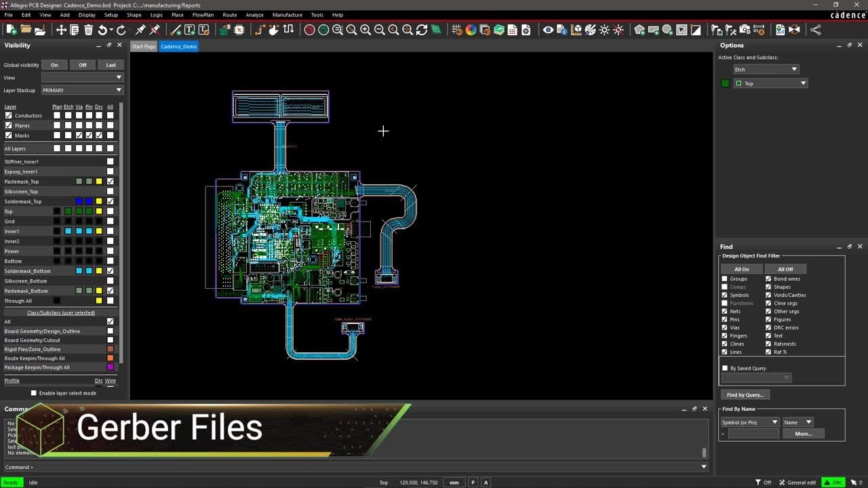Viewport: 868px width, 488px height.
Task: Click Global visibility Off button
Action: [x=83, y=65]
